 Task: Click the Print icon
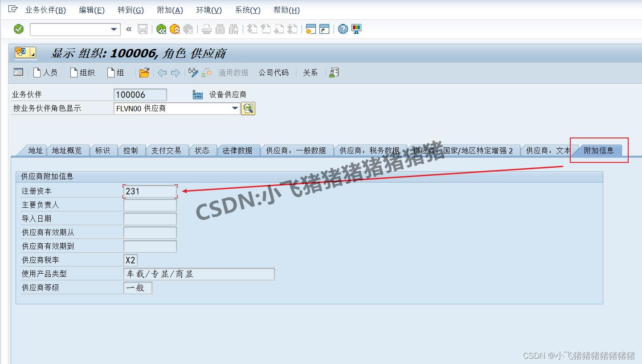206,29
